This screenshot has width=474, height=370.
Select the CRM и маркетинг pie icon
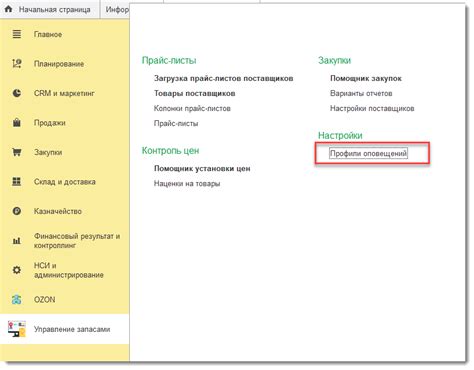pos(17,93)
